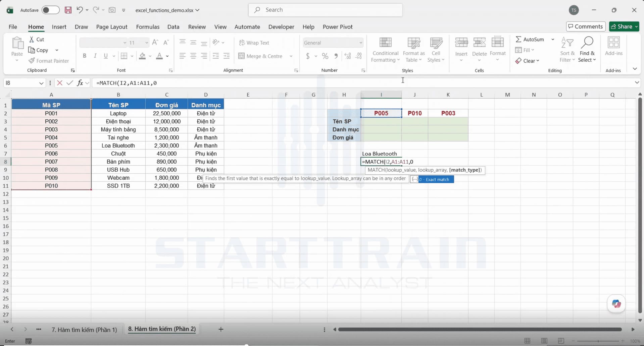Click the Percent Style icon
This screenshot has height=346, width=644.
325,56
